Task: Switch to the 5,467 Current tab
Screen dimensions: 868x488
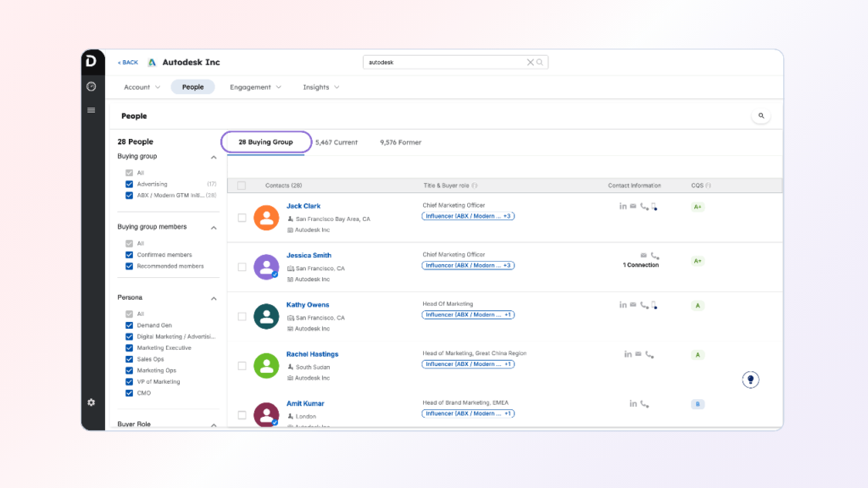Action: (x=337, y=142)
